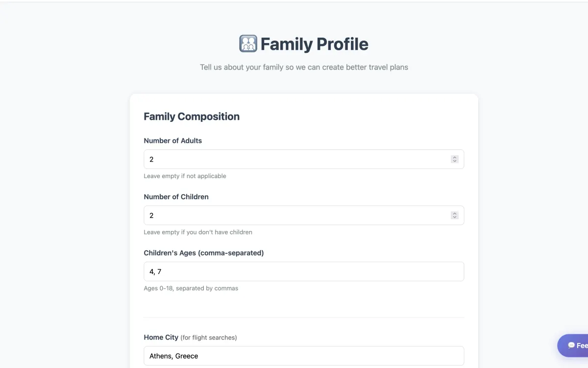Focus the Number of Adults field
Viewport: 588px width, 368px height.
[x=294, y=159]
